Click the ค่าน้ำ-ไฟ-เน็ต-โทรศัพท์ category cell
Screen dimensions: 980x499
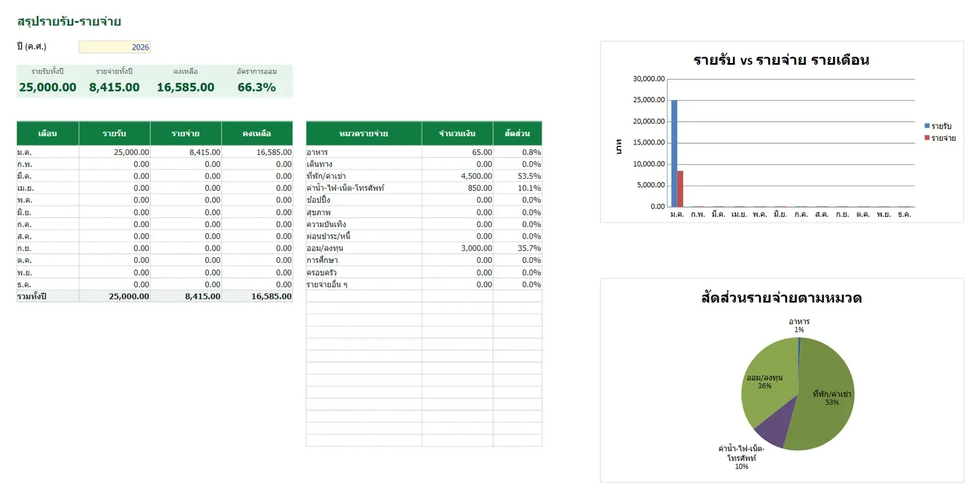click(x=364, y=188)
